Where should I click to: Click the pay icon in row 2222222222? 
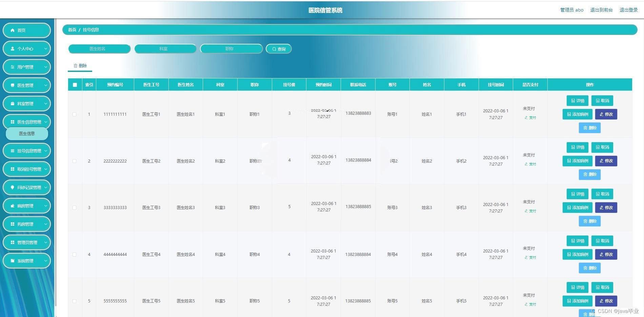click(x=526, y=164)
